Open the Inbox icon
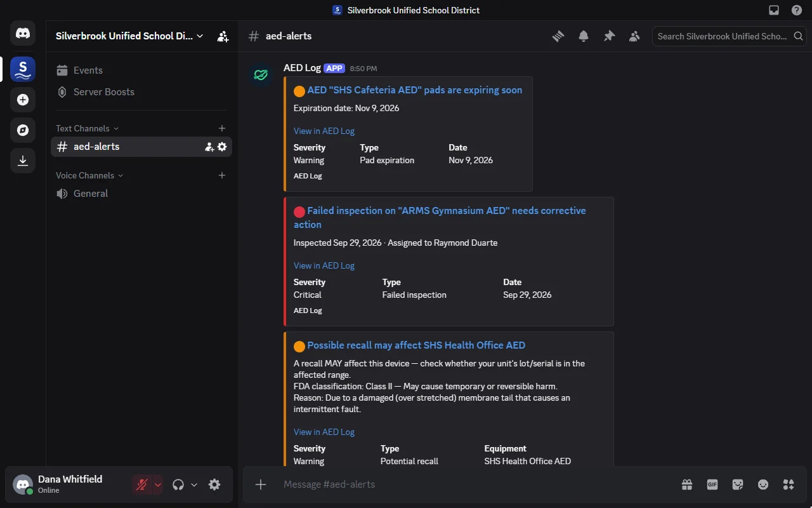Viewport: 812px width, 508px height. (x=774, y=10)
